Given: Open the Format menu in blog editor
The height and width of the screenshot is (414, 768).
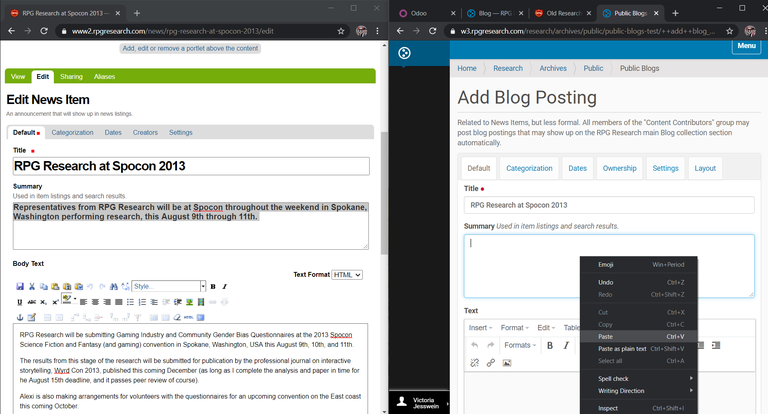Looking at the screenshot, I should [514, 328].
